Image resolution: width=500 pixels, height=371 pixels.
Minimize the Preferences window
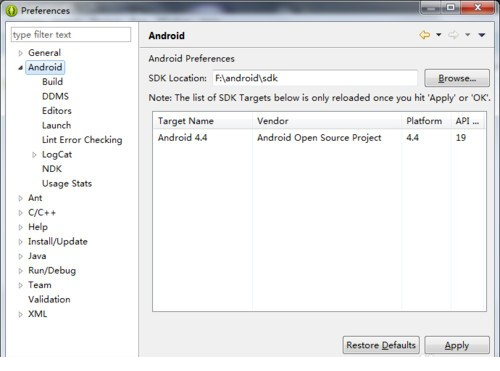[x=431, y=8]
